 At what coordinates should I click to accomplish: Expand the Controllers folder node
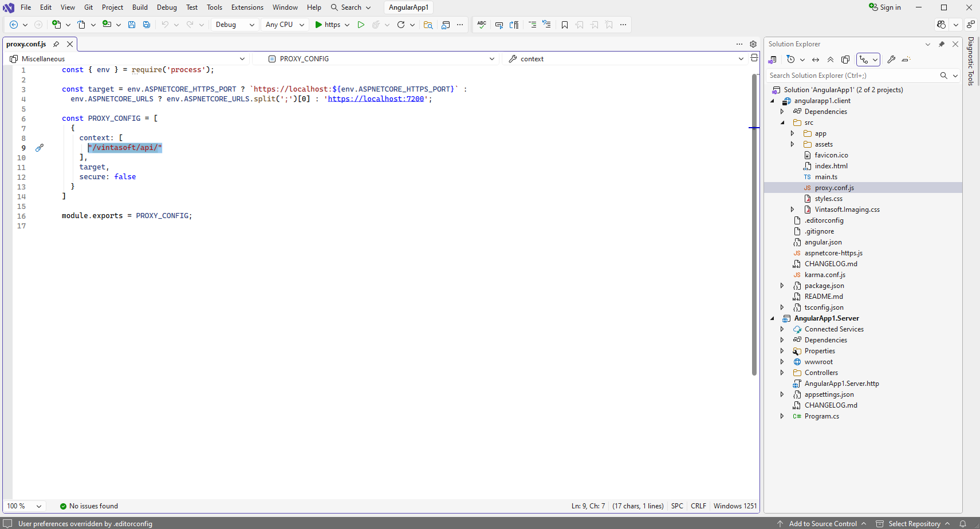[782, 373]
